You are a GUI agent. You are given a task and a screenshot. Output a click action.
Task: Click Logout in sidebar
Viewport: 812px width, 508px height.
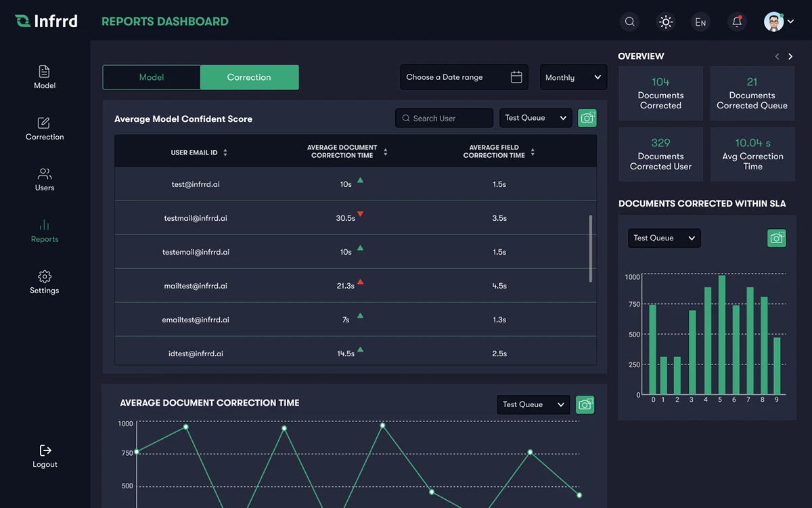(x=45, y=457)
